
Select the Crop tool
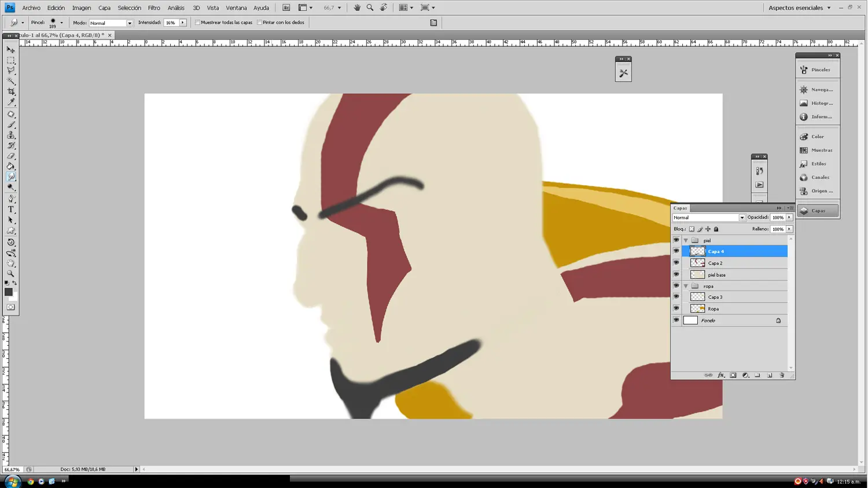point(10,91)
